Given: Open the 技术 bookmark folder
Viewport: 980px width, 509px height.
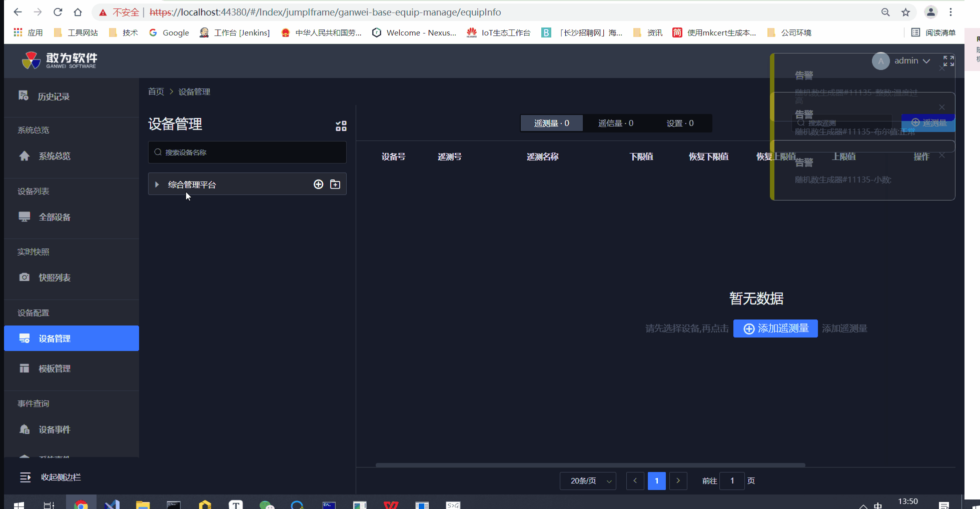Looking at the screenshot, I should point(124,32).
